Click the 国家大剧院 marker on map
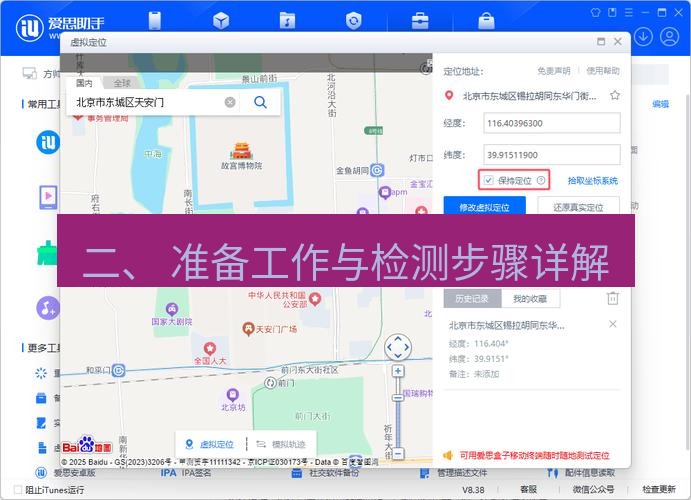Screen dimensions: 691x500 [x=172, y=308]
